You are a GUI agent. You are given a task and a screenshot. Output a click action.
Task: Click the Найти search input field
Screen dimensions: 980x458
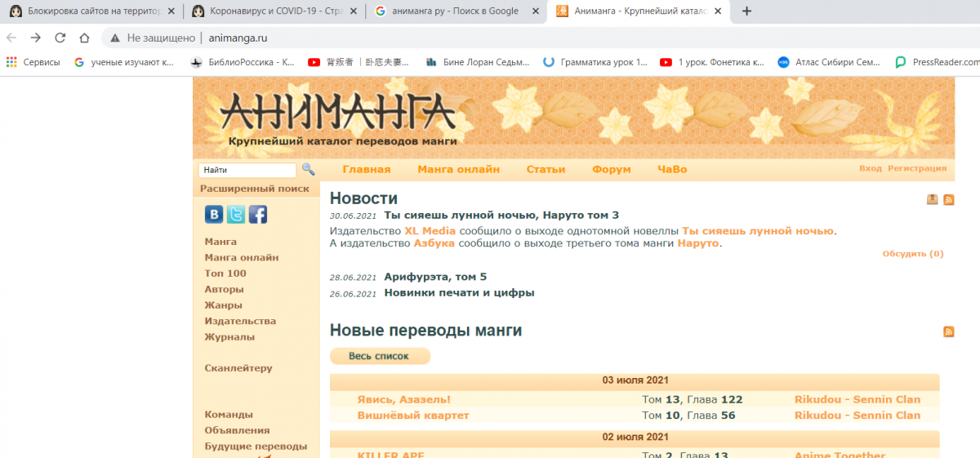247,171
